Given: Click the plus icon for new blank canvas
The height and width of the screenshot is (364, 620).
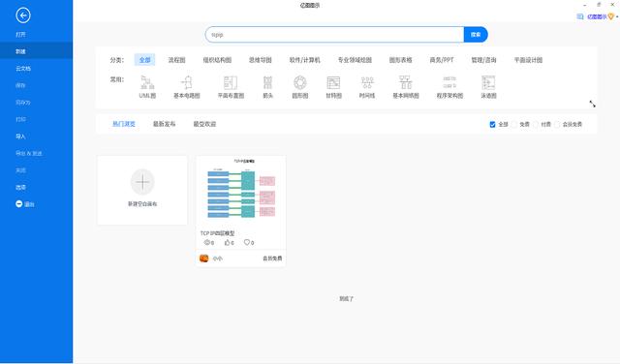Looking at the screenshot, I should (x=142, y=182).
